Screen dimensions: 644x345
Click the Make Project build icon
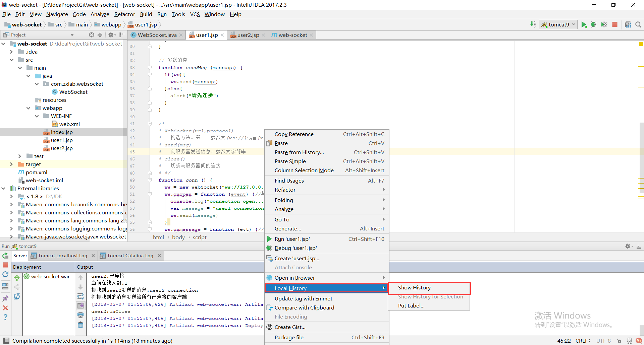533,24
